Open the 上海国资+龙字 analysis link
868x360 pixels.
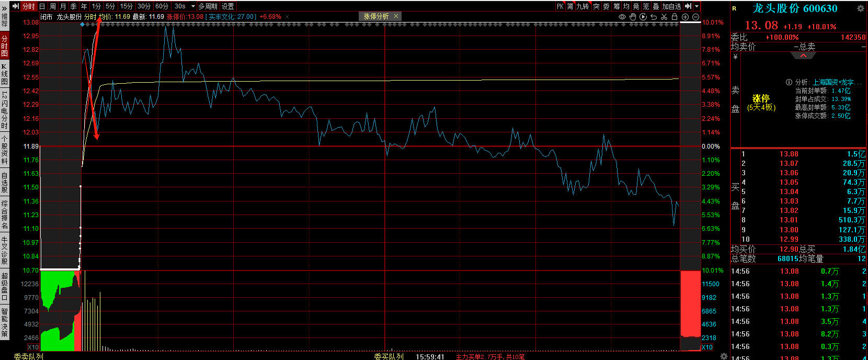(x=836, y=82)
